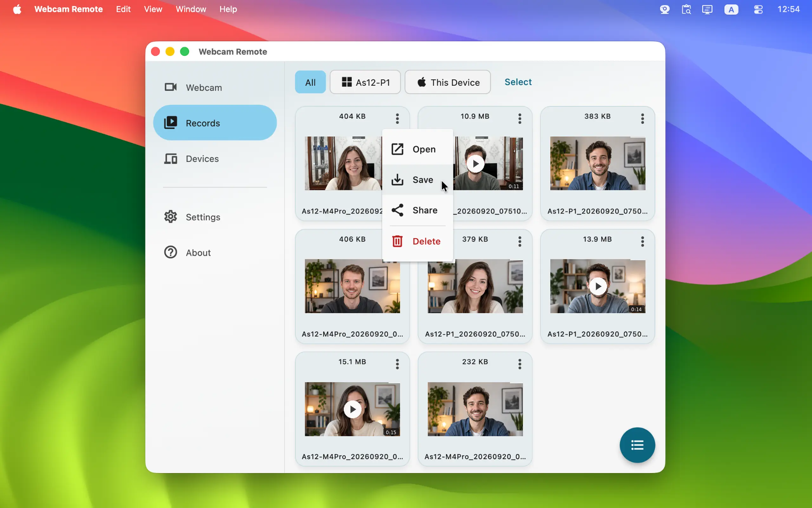Click the 12:54 clock
Image resolution: width=812 pixels, height=508 pixels.
click(x=789, y=9)
